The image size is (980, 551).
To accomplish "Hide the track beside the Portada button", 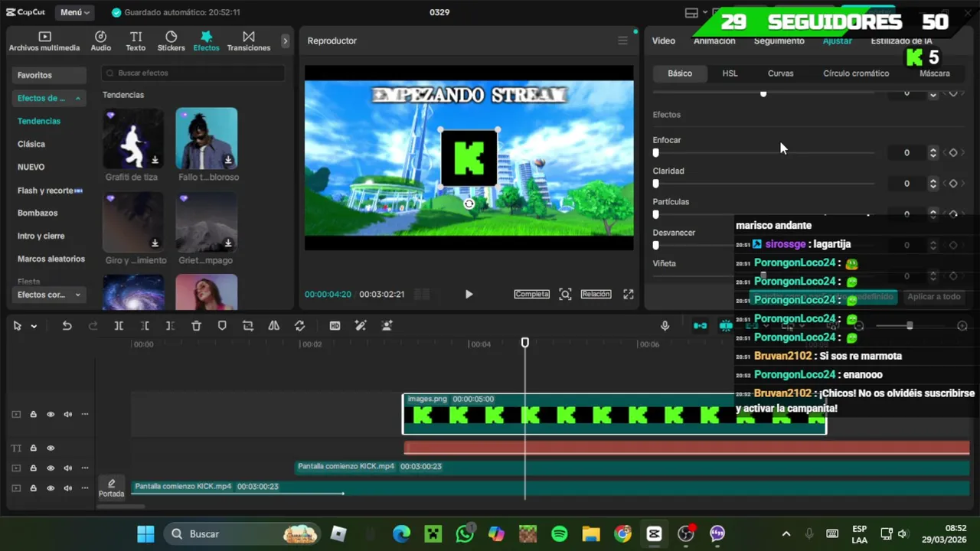I will 51,487.
